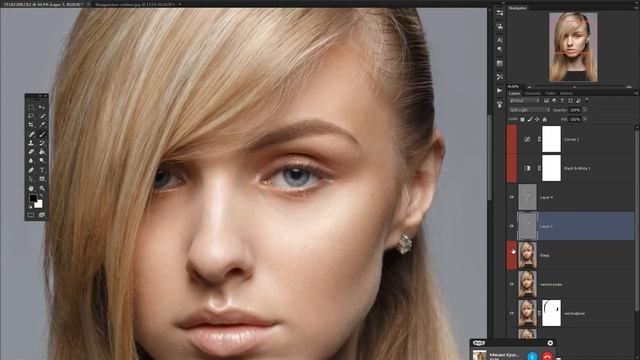Image resolution: width=640 pixels, height=360 pixels.
Task: Switch to the Paths tab
Action: [x=550, y=93]
